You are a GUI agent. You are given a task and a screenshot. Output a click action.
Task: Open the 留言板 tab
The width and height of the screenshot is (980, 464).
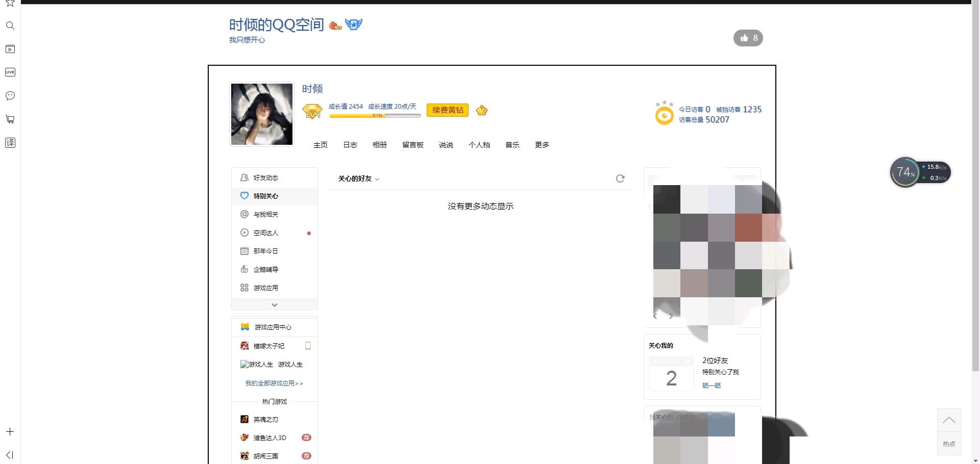(x=413, y=145)
